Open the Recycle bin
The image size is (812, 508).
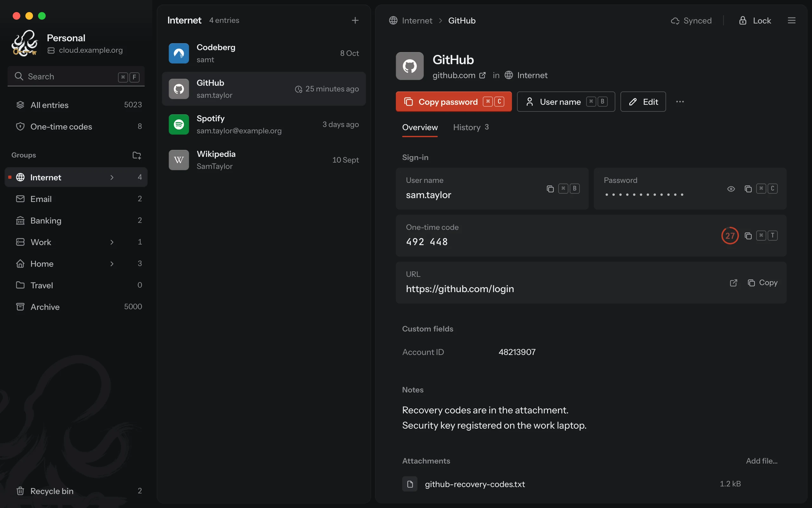(76, 491)
